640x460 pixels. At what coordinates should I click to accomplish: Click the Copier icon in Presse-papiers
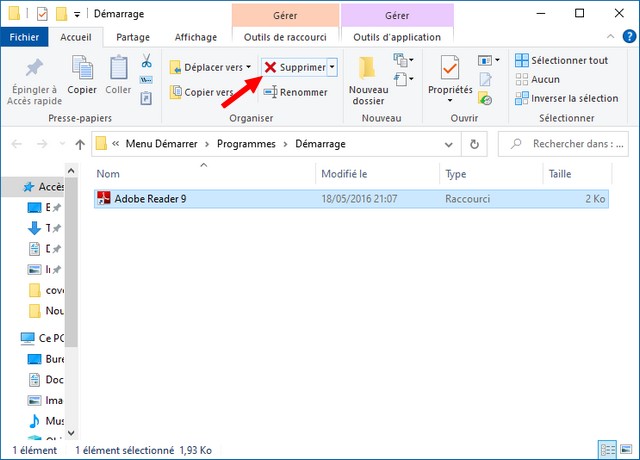(x=82, y=67)
